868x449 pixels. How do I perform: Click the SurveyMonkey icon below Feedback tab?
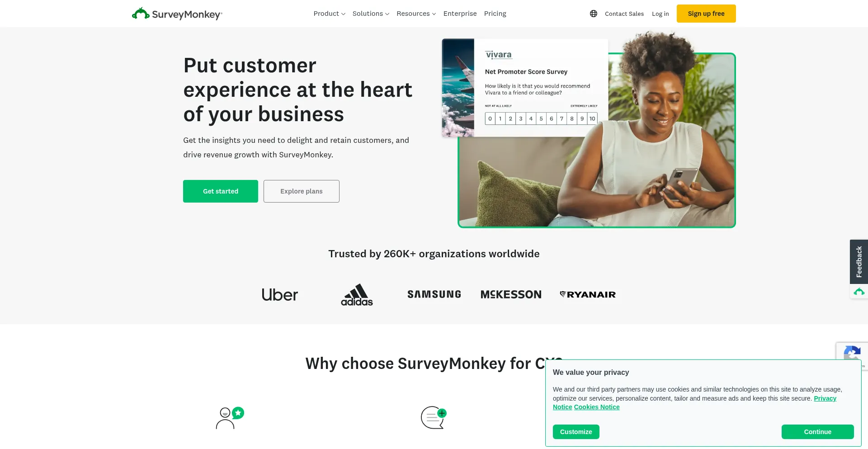(x=859, y=292)
